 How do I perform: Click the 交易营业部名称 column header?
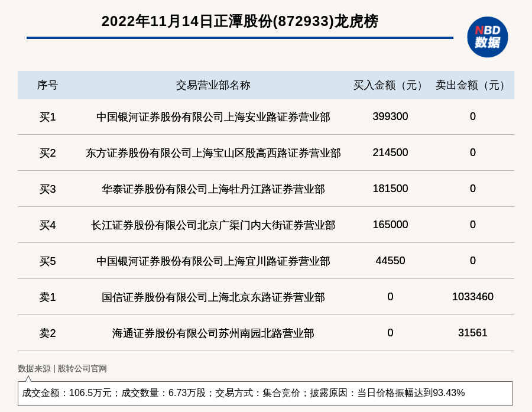tap(213, 85)
